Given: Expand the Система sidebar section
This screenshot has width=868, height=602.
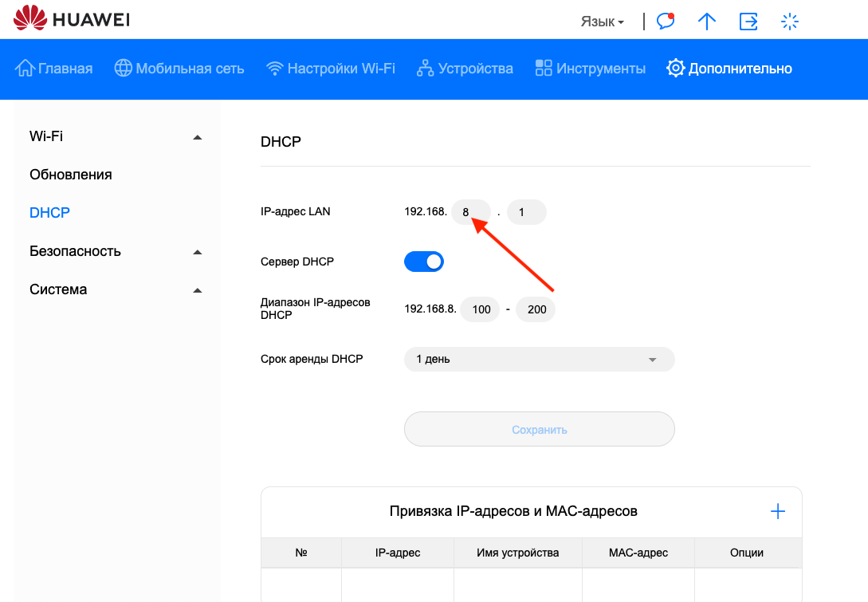Looking at the screenshot, I should coord(116,289).
